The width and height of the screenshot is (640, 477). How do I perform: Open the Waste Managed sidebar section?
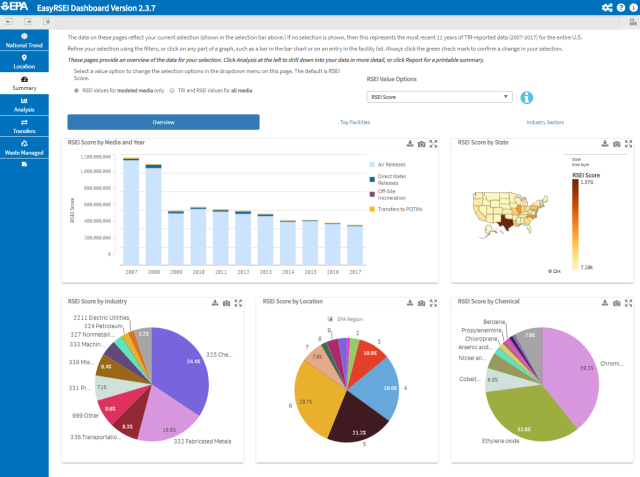click(24, 148)
